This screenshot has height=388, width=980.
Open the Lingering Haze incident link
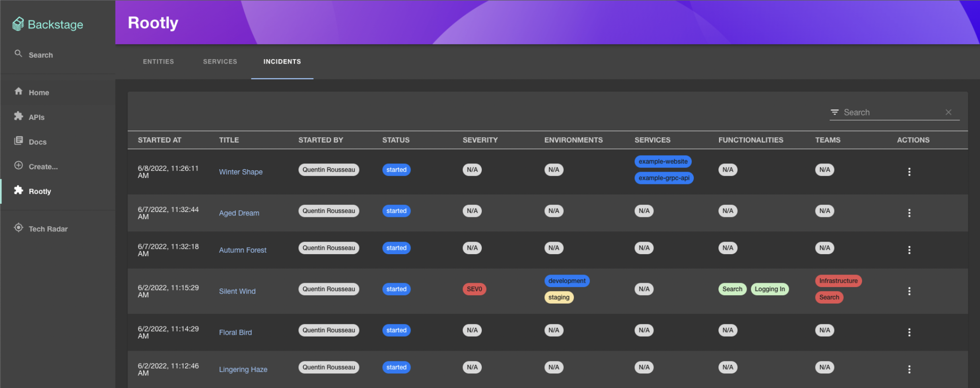coord(243,370)
